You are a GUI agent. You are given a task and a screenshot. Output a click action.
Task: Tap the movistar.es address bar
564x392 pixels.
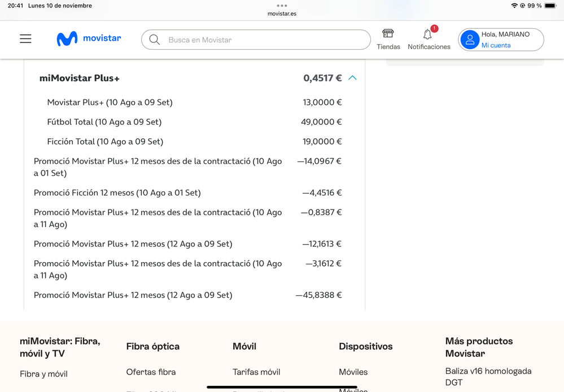pos(282,14)
